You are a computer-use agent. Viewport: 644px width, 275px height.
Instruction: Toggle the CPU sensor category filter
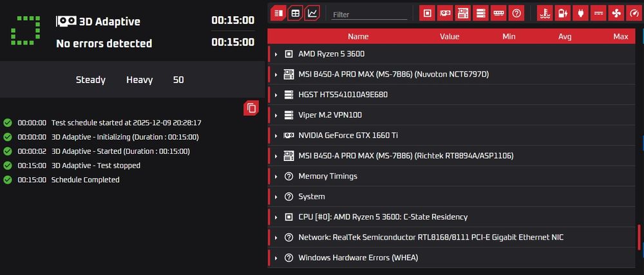427,14
